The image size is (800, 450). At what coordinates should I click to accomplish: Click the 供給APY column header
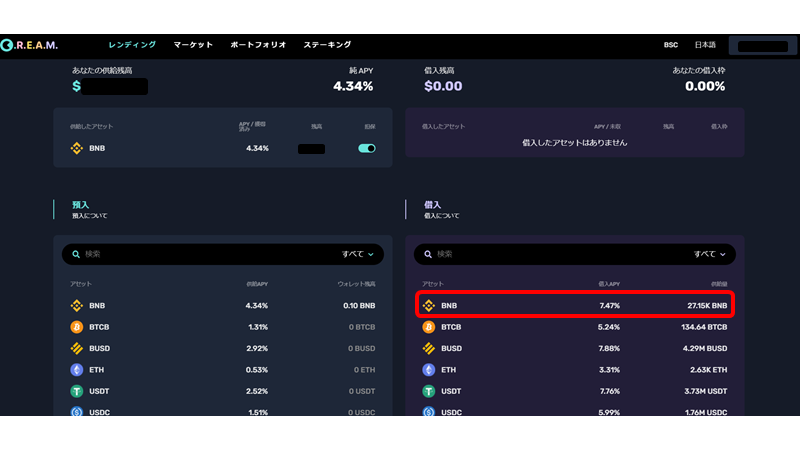(x=257, y=284)
